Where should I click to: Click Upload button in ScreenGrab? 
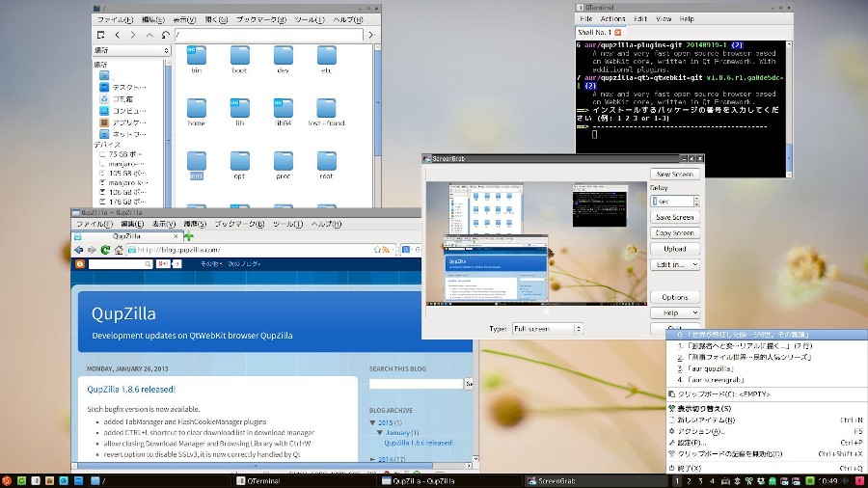[675, 249]
